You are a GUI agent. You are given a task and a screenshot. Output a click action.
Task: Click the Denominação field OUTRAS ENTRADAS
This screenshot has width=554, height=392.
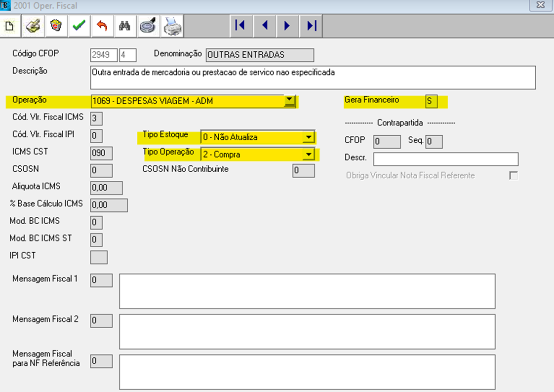pyautogui.click(x=260, y=55)
